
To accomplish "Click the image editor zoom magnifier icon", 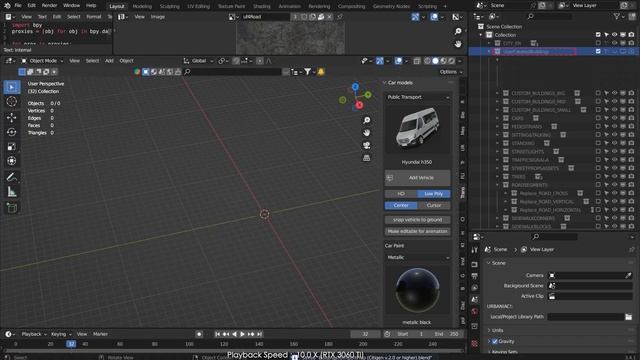I will pos(458,31).
